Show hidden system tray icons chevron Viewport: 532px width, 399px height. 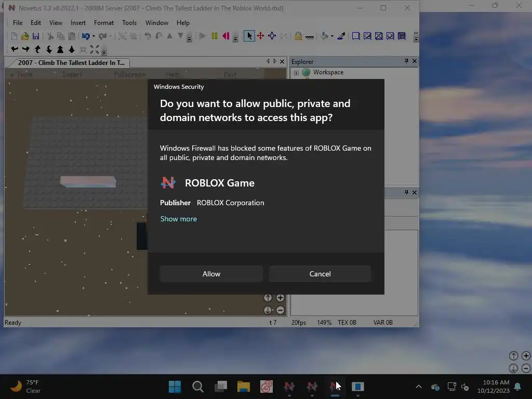point(419,387)
